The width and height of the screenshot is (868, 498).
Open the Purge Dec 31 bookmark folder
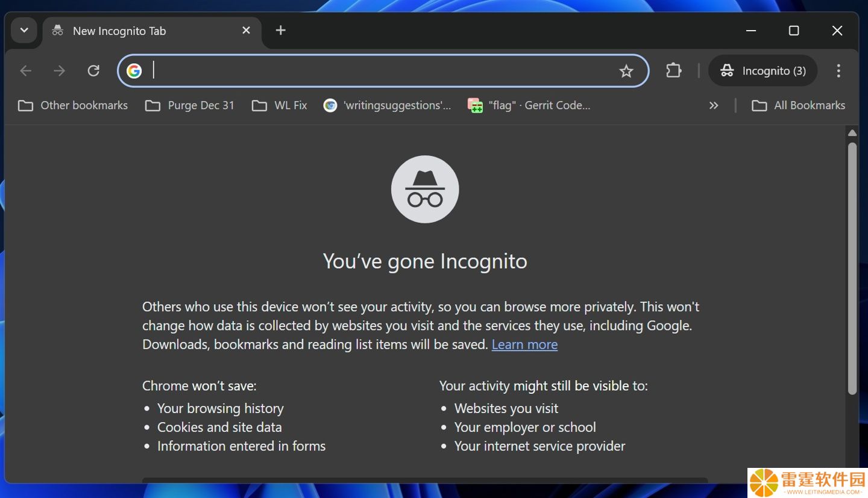point(190,105)
